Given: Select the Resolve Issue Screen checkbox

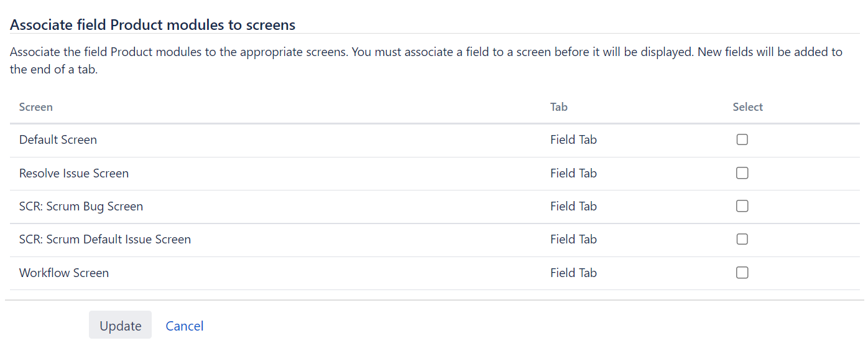Looking at the screenshot, I should [742, 173].
